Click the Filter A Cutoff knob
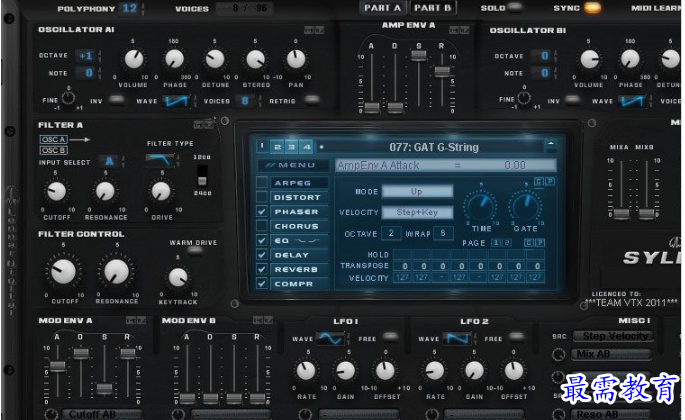Image resolution: width=685 pixels, height=420 pixels. (56, 191)
